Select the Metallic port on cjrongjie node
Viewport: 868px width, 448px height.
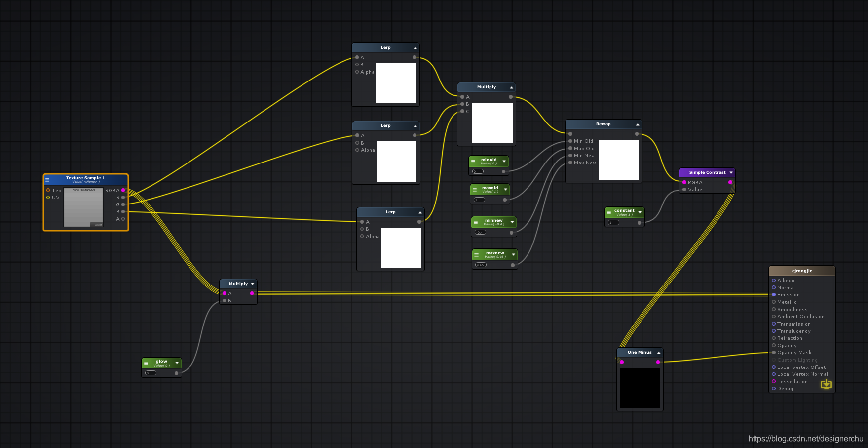click(774, 302)
